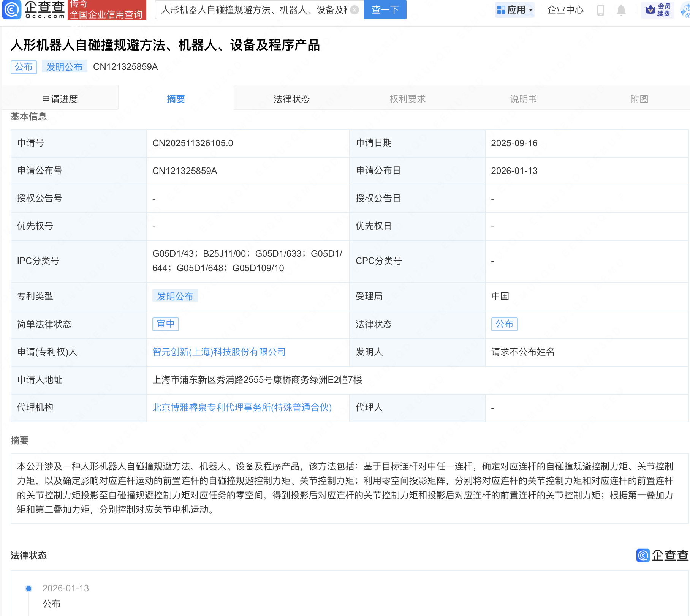Click the mobile phone icon
The image size is (690, 616).
tap(600, 10)
